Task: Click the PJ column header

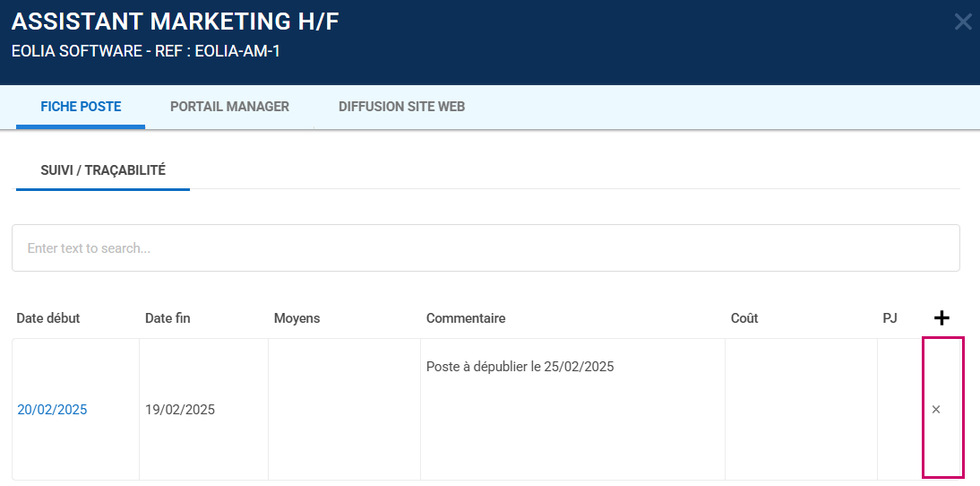Action: coord(890,318)
